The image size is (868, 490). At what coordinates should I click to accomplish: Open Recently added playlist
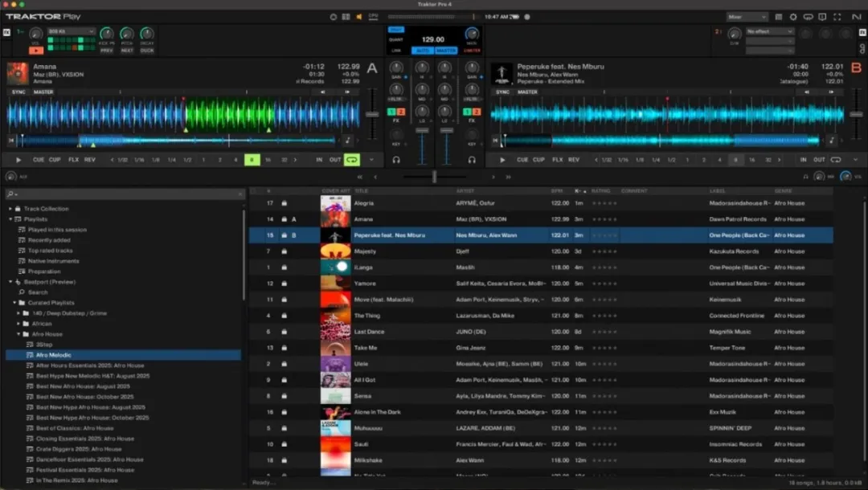(x=49, y=240)
